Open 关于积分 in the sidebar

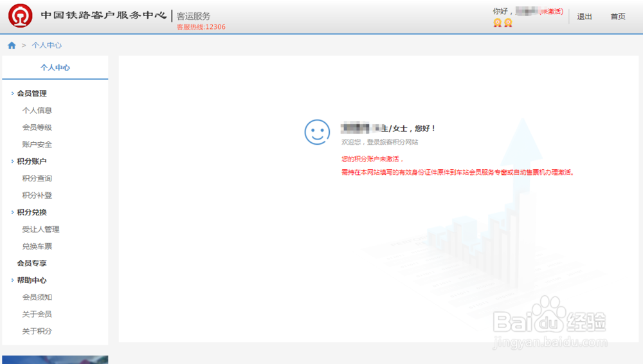click(37, 331)
